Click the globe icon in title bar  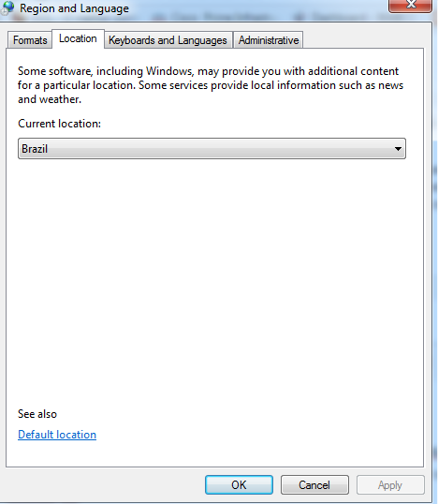coord(7,7)
